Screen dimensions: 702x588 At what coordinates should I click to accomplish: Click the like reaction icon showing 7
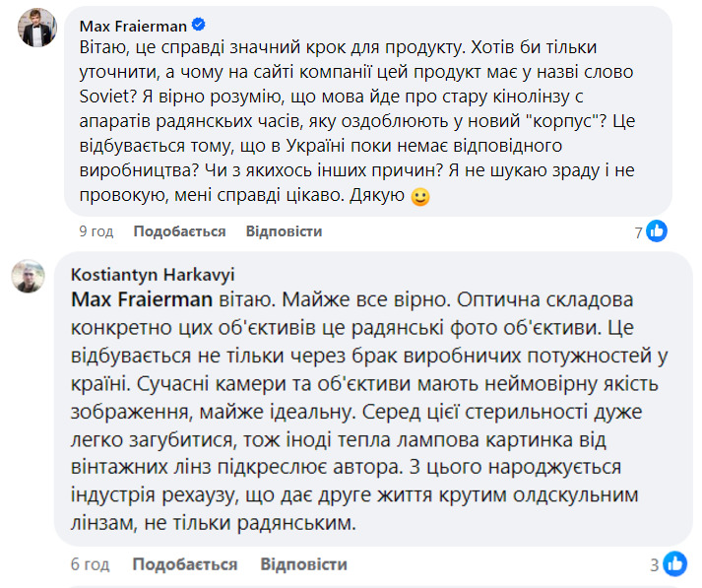coord(657,231)
